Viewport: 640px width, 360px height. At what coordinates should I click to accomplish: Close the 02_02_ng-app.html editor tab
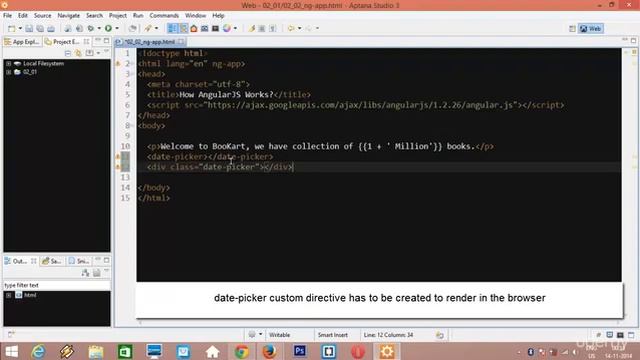pos(181,42)
